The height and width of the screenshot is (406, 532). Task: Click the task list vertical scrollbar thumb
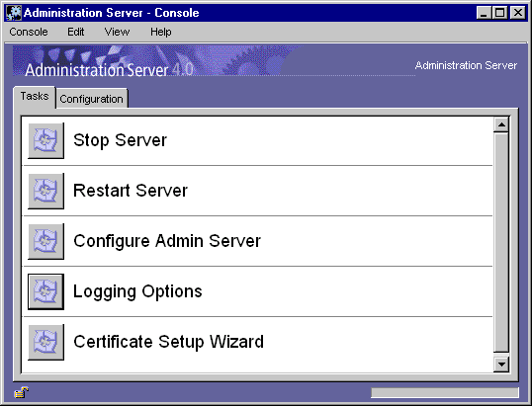click(501, 243)
